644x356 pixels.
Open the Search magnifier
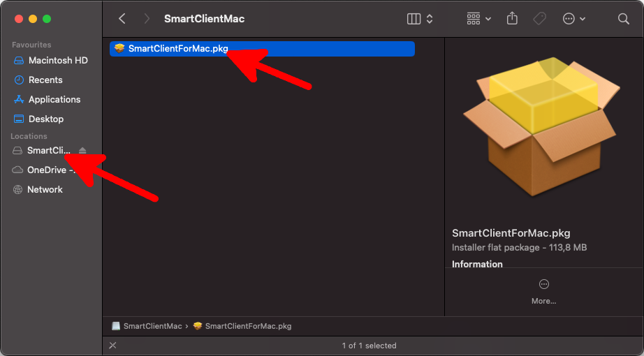624,18
